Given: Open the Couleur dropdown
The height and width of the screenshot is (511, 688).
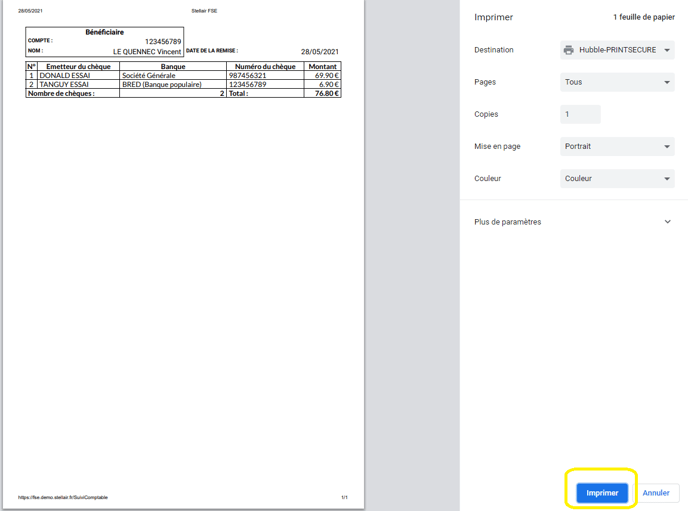Looking at the screenshot, I should [617, 178].
